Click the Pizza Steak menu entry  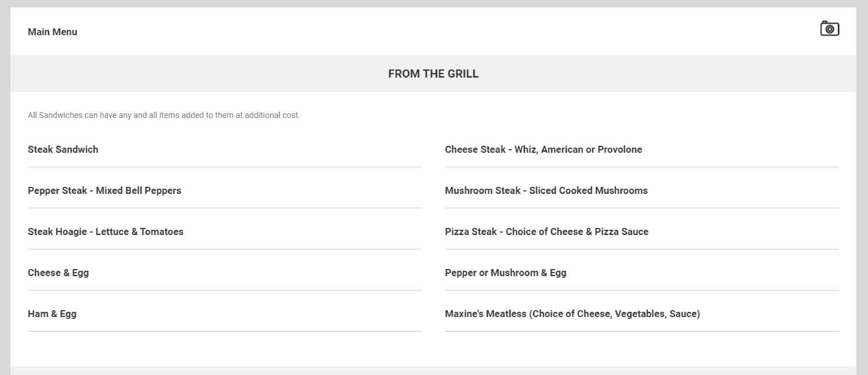pyautogui.click(x=546, y=232)
